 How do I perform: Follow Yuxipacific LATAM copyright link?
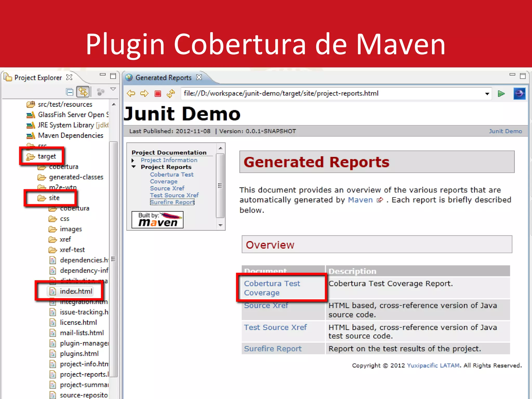click(x=433, y=365)
